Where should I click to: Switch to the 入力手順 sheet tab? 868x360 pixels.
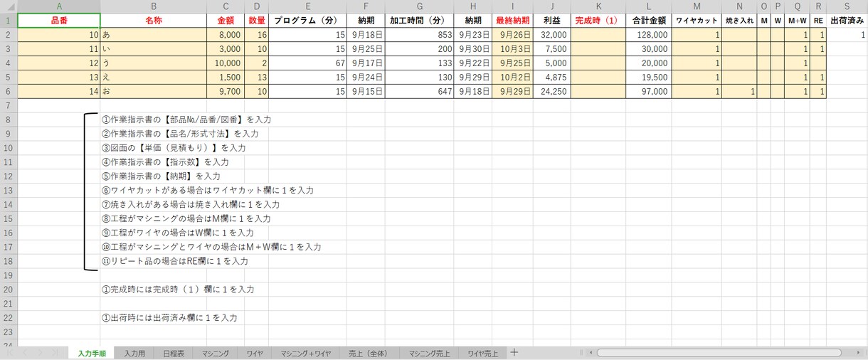[92, 353]
